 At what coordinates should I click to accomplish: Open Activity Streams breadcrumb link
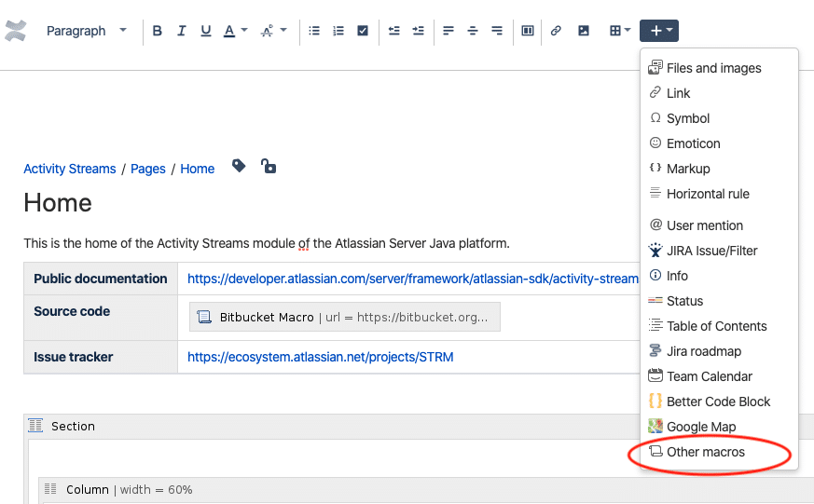click(x=70, y=169)
